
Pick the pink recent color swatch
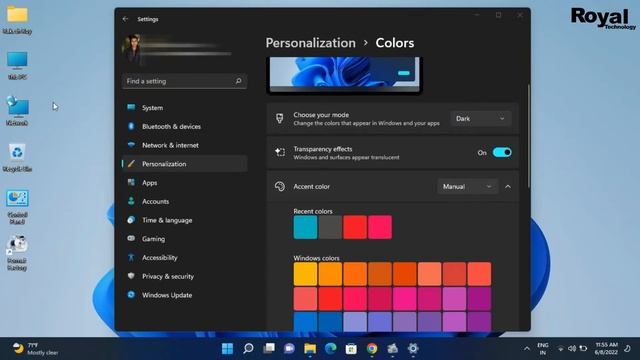380,227
